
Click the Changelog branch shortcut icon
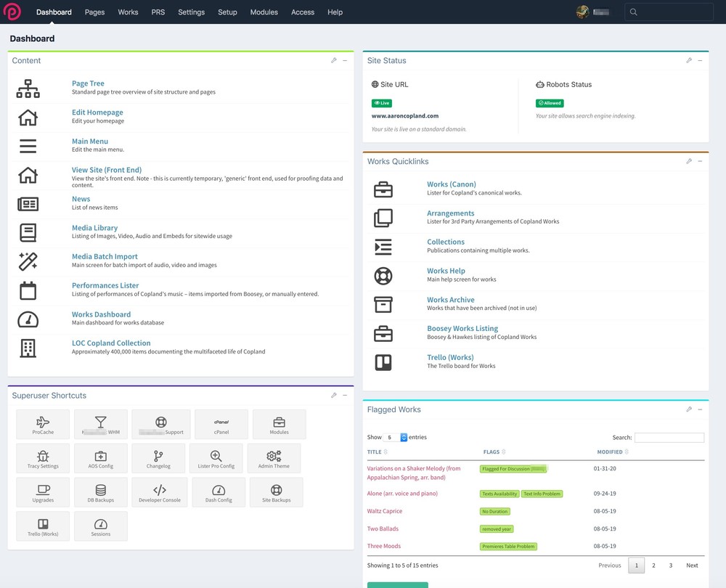158,458
